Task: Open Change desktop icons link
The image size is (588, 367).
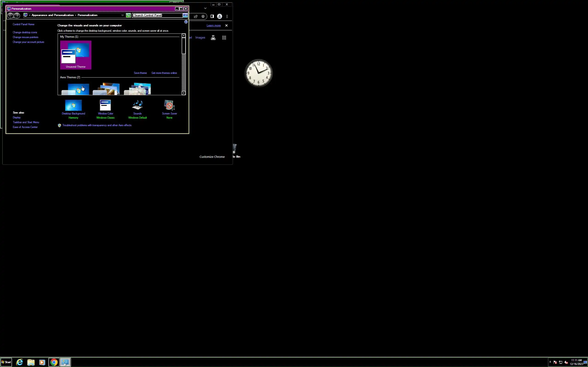Action: click(25, 32)
